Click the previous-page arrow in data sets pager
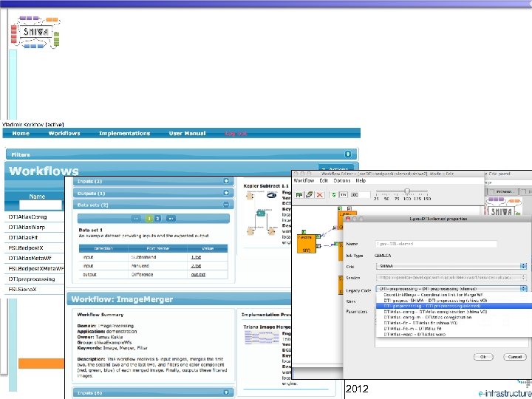The height and width of the screenshot is (399, 532). click(136, 219)
